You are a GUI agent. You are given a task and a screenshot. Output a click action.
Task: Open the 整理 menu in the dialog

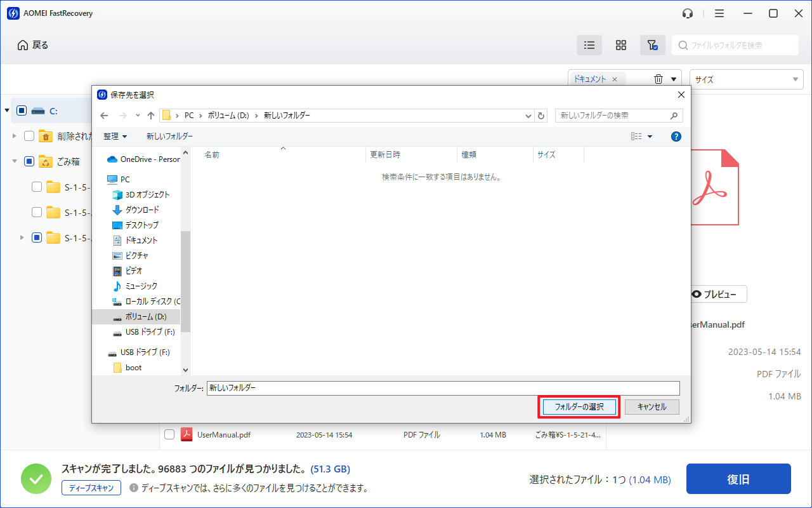pyautogui.click(x=115, y=137)
